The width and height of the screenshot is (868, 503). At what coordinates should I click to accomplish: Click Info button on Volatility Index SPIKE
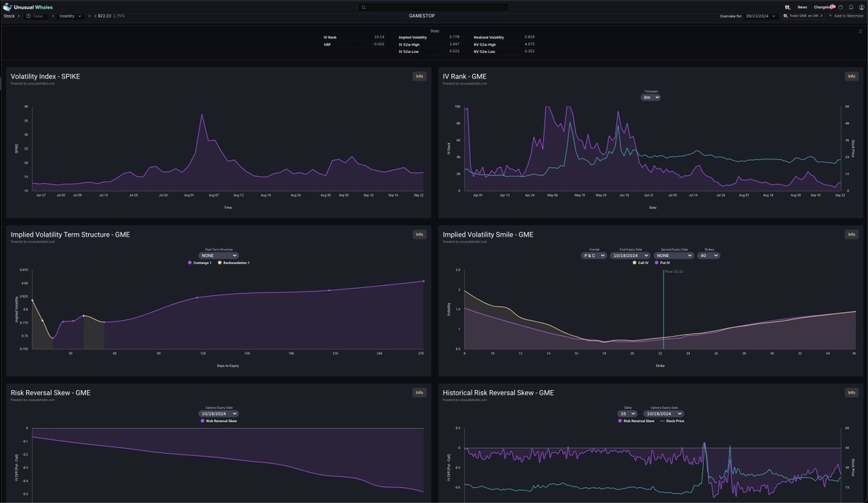click(x=419, y=76)
